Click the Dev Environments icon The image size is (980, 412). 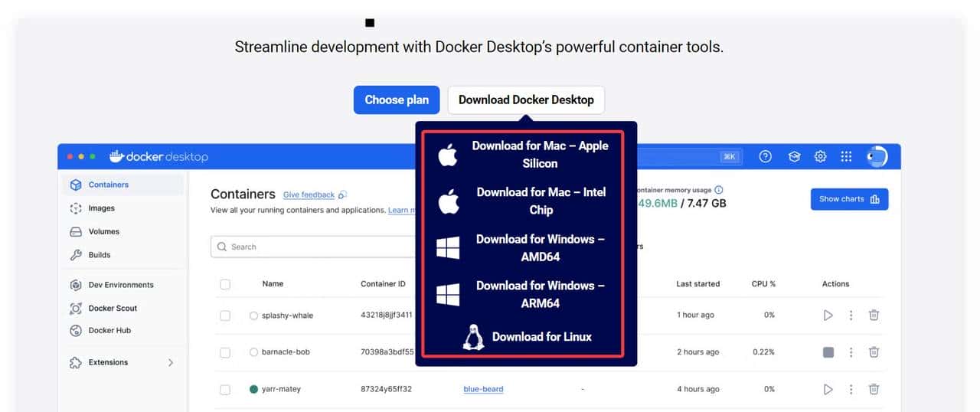(76, 285)
